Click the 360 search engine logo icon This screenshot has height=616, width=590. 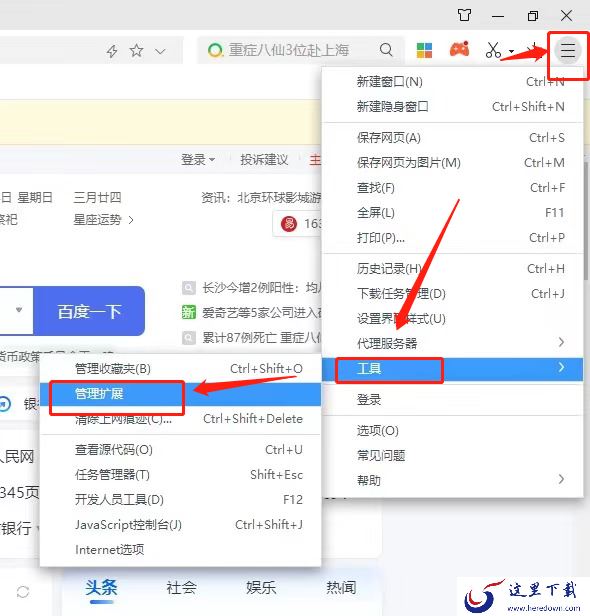coord(215,50)
